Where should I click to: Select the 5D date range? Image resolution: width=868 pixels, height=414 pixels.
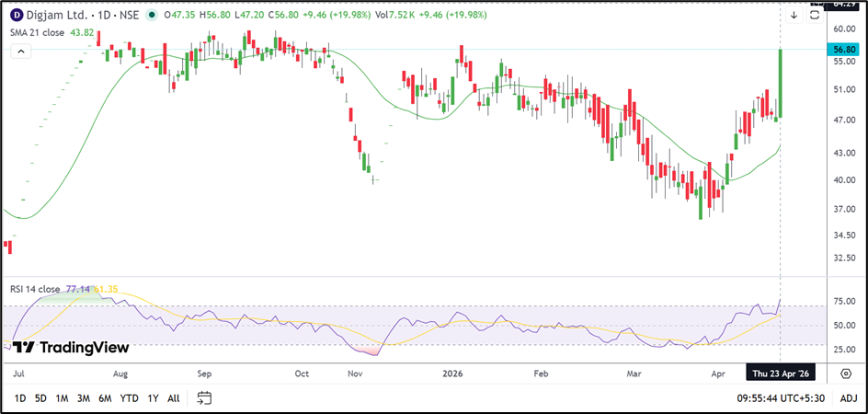(40, 398)
